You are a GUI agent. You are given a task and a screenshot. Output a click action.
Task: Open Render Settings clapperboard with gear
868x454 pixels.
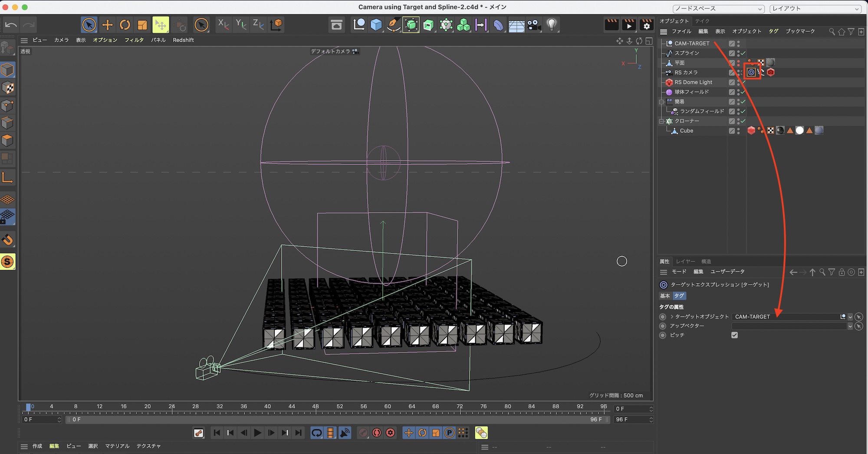tap(646, 25)
